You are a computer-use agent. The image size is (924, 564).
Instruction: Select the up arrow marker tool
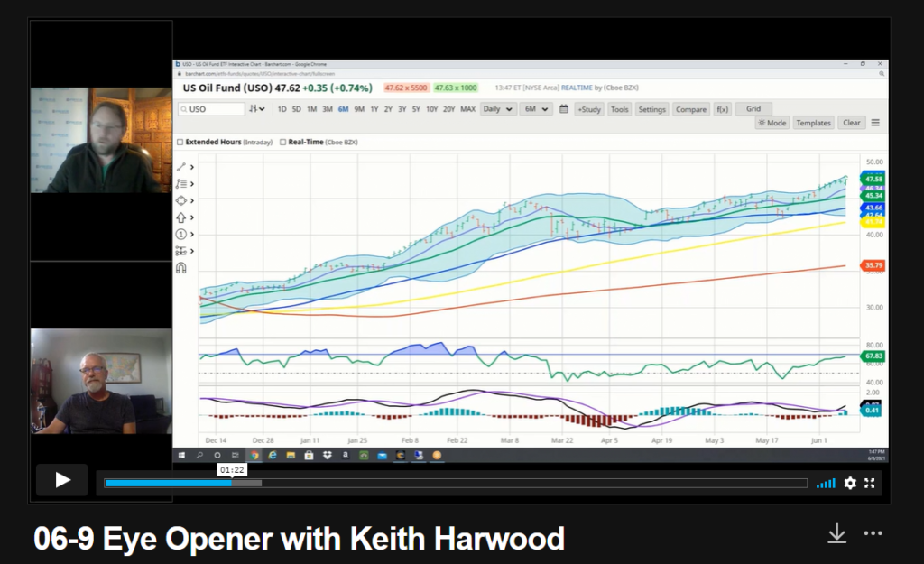pos(180,217)
